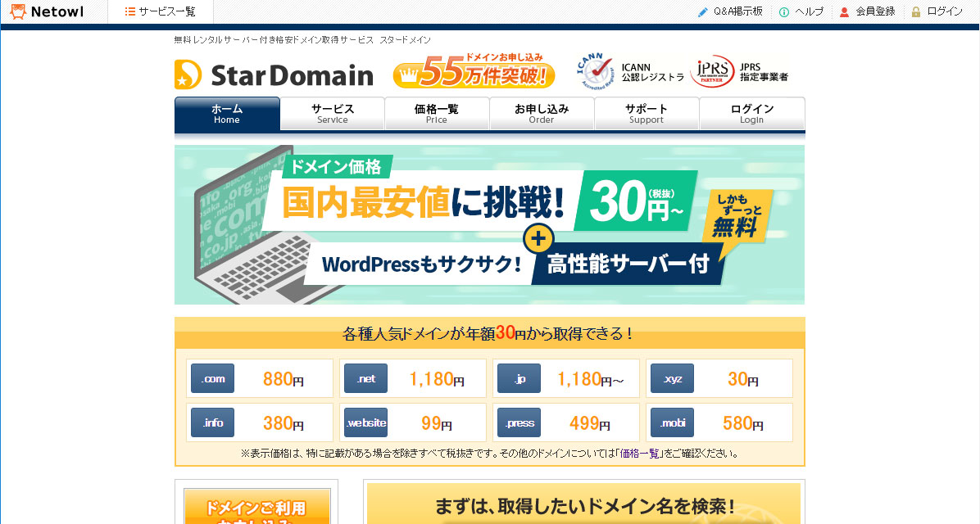Open the サービス一覧 list menu
This screenshot has width=980, height=524.
161,11
